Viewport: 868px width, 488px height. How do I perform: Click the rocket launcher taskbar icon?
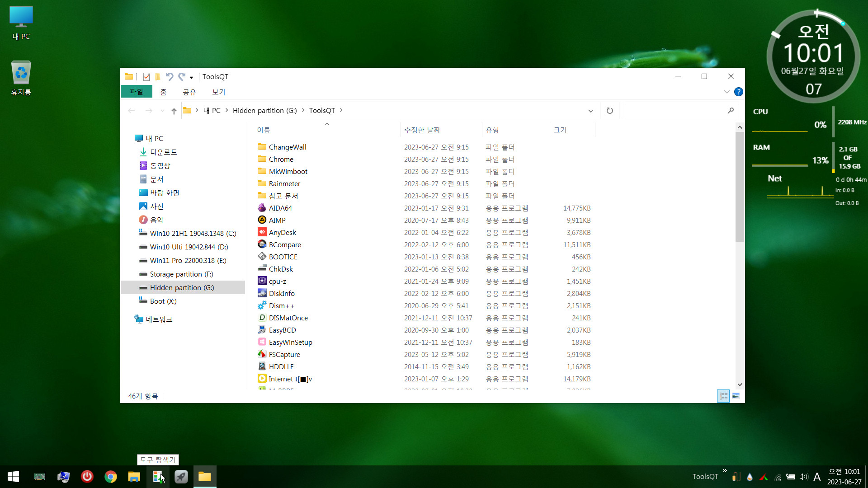[x=181, y=477]
